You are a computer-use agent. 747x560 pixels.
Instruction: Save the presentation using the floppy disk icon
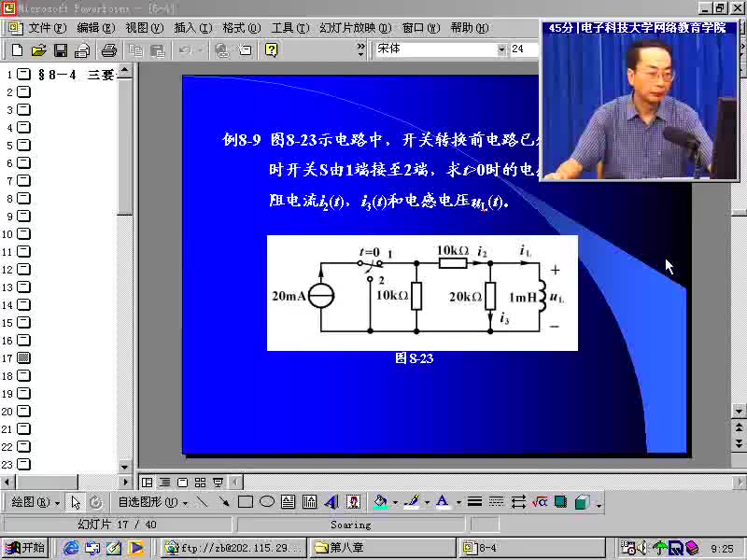coord(61,50)
